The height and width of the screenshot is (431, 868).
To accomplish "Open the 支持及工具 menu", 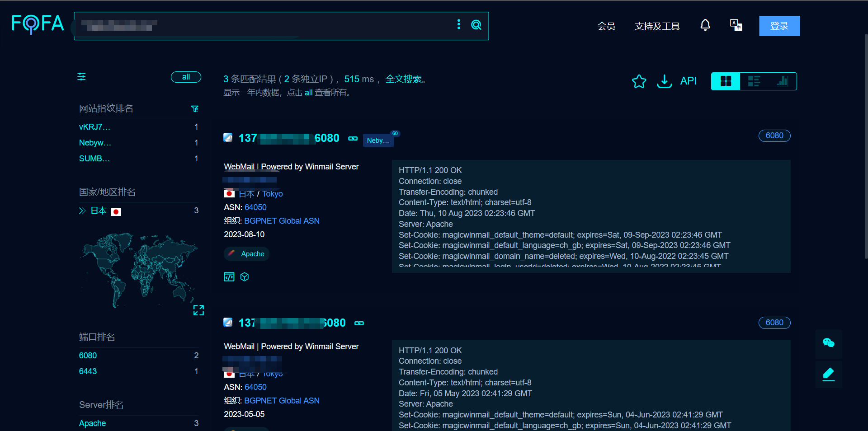I will (x=657, y=26).
